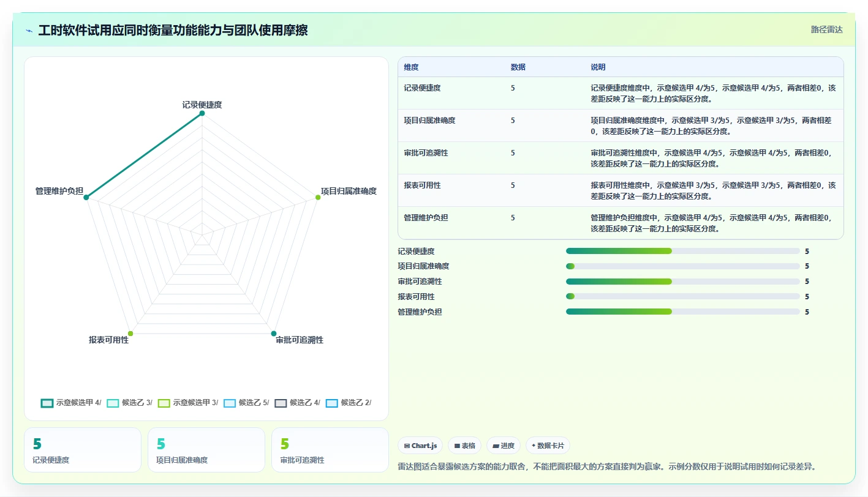Click the 记录便捷度 description text in table
The height and width of the screenshot is (497, 868).
point(713,93)
